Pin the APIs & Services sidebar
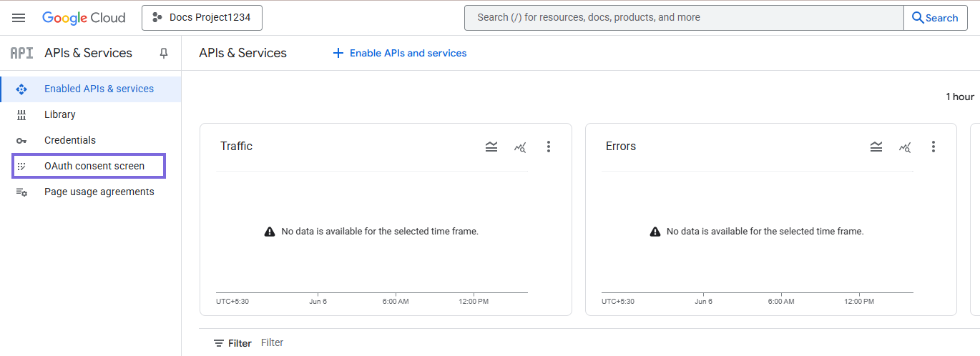Screen dimensions: 980x356 164,53
